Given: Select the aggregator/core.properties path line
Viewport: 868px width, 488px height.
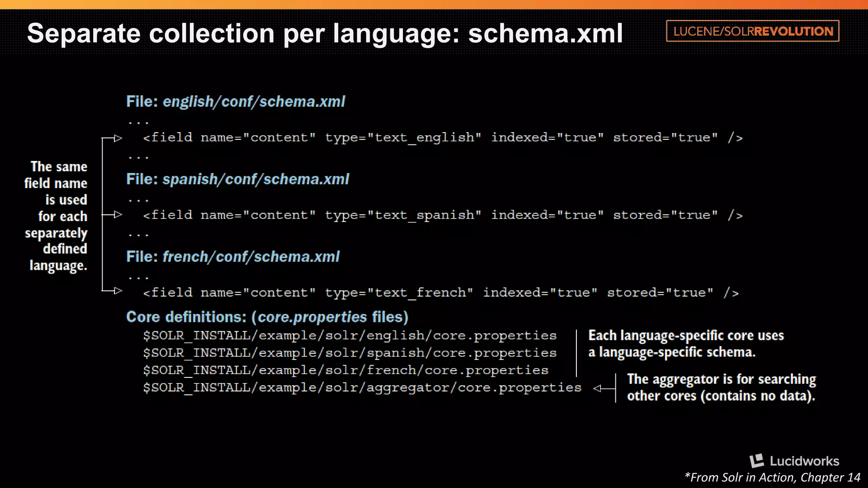Looking at the screenshot, I should pos(362,388).
